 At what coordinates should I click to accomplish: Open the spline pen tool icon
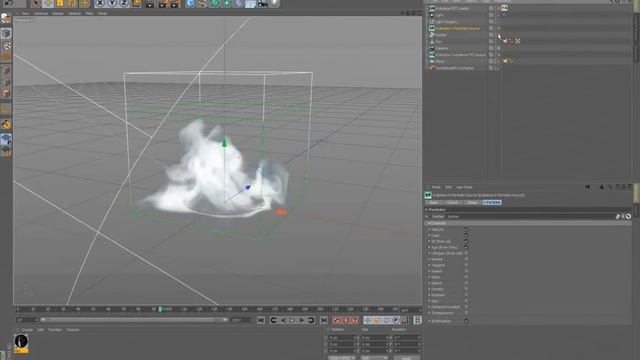202,4
